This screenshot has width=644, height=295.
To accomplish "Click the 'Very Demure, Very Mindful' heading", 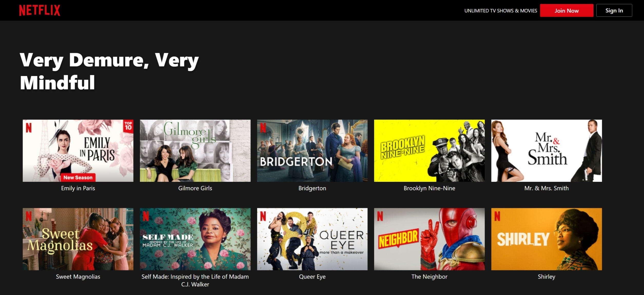I will [x=109, y=71].
